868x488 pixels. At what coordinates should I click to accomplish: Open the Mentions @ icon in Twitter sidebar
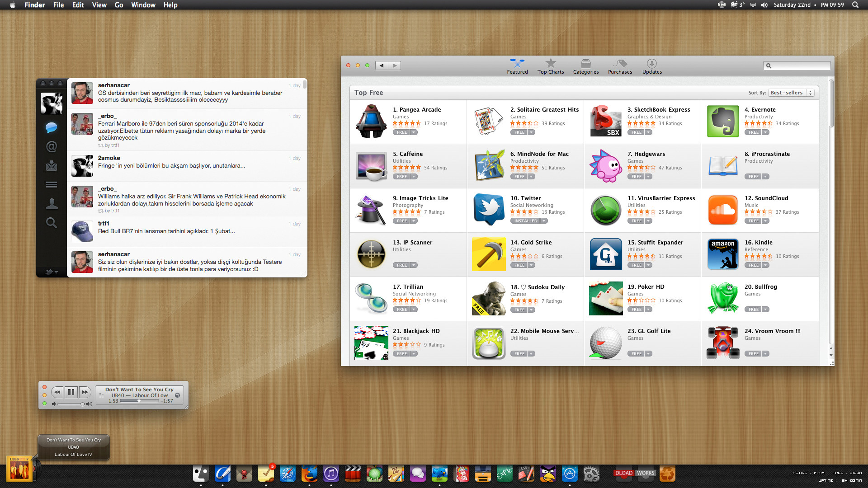(x=52, y=146)
